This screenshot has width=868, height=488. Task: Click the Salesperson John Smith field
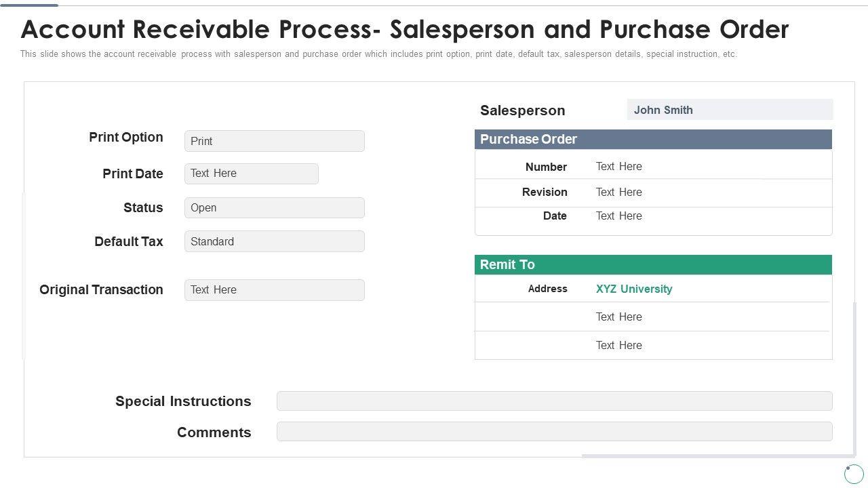pos(729,110)
